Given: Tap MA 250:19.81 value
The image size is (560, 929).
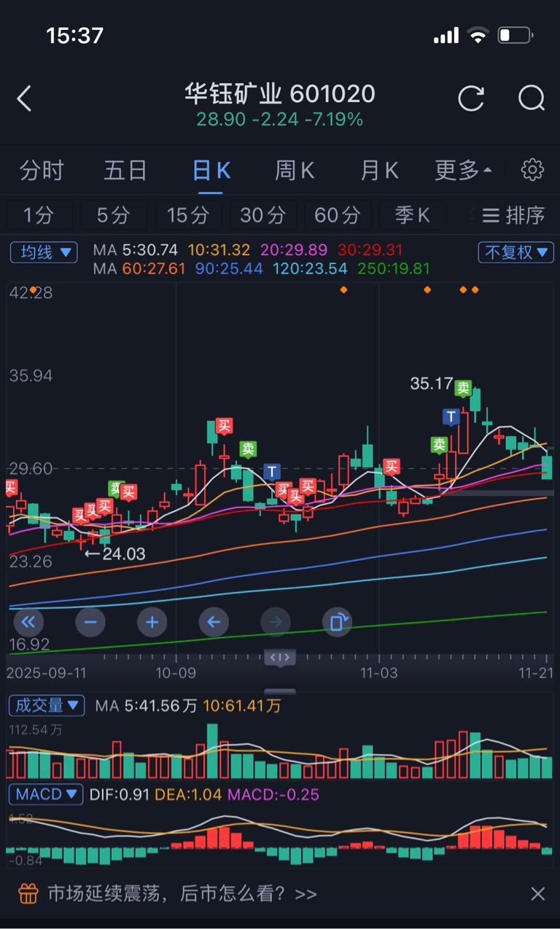Looking at the screenshot, I should (x=394, y=268).
